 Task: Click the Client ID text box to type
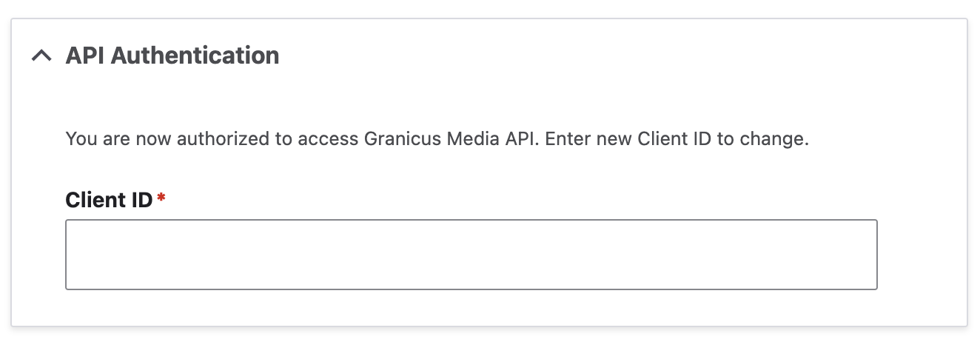[471, 254]
